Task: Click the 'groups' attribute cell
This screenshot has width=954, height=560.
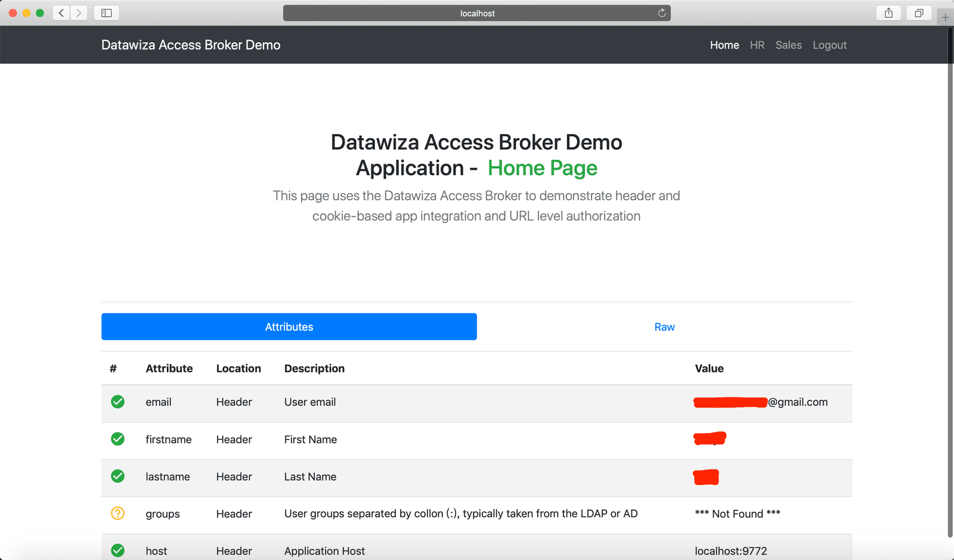Action: pyautogui.click(x=163, y=514)
